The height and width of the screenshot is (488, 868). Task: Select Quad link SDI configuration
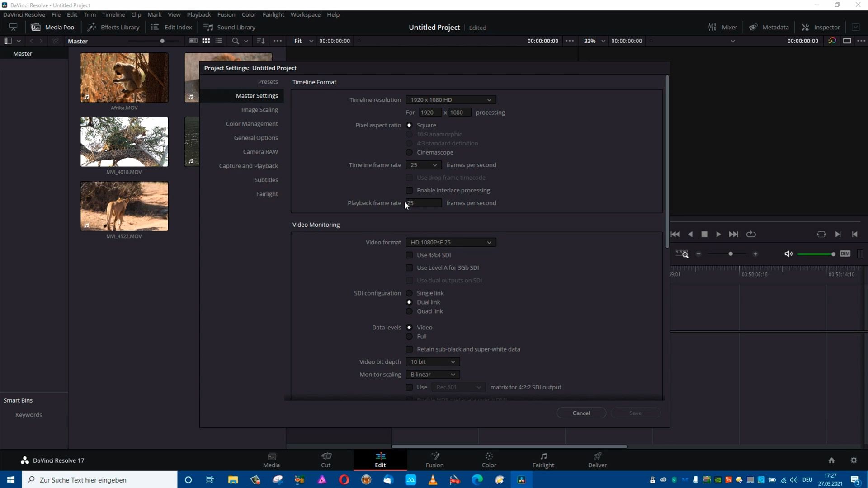point(409,311)
